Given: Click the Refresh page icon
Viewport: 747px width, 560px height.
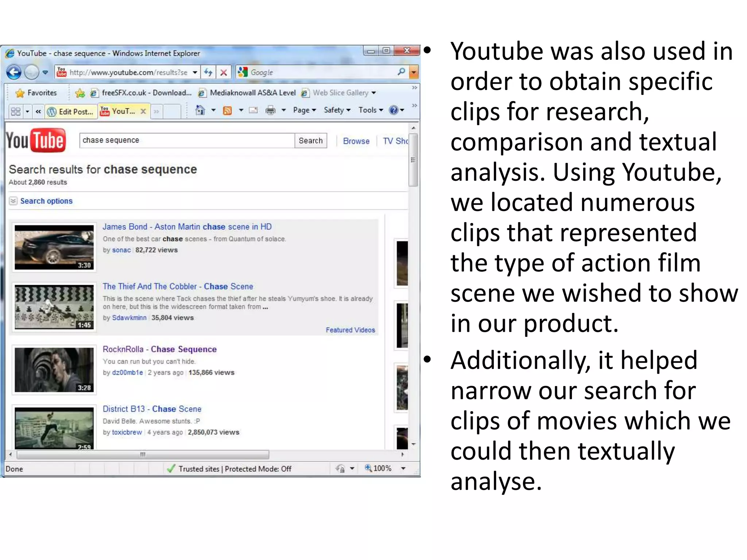Looking at the screenshot, I should (x=208, y=72).
